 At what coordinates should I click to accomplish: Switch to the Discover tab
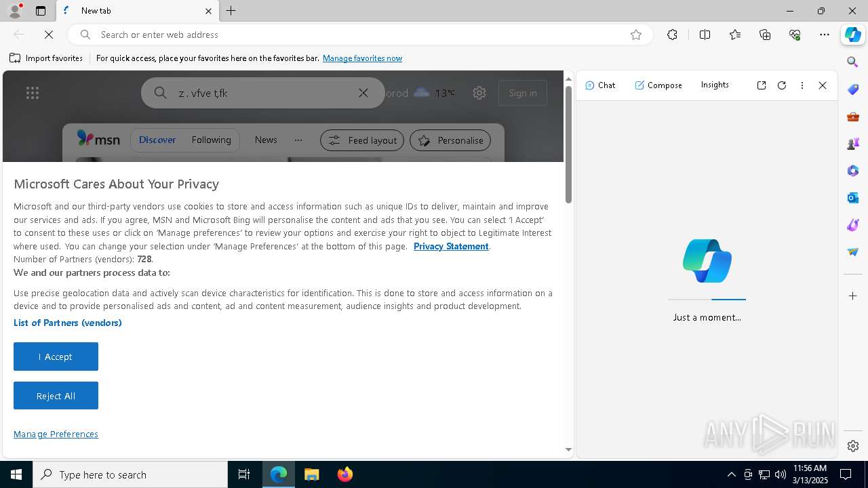point(157,140)
